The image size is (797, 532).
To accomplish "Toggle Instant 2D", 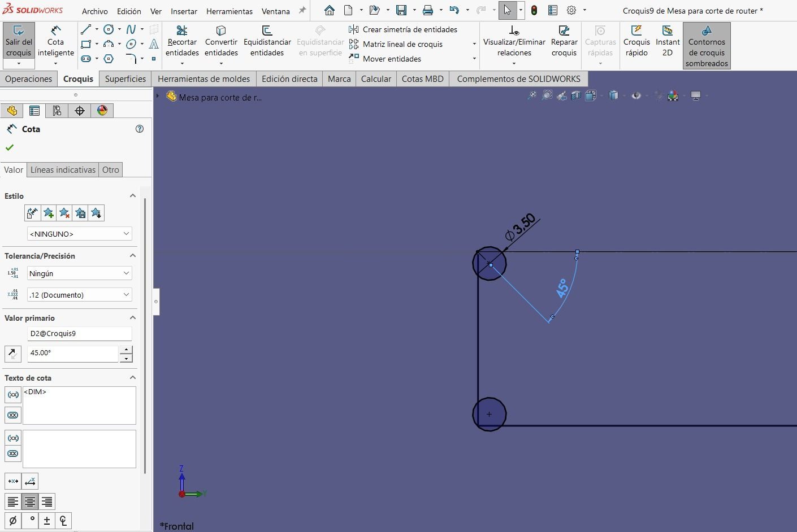I will point(668,41).
